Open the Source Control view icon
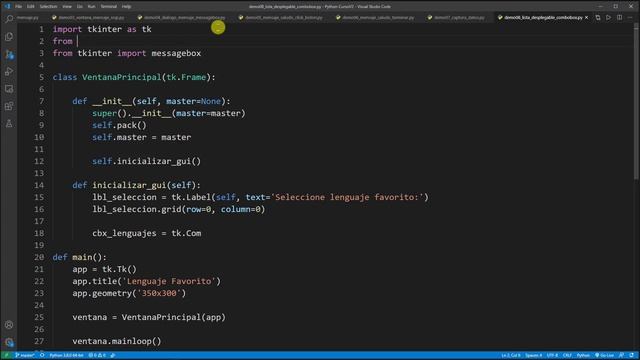 tap(9, 54)
